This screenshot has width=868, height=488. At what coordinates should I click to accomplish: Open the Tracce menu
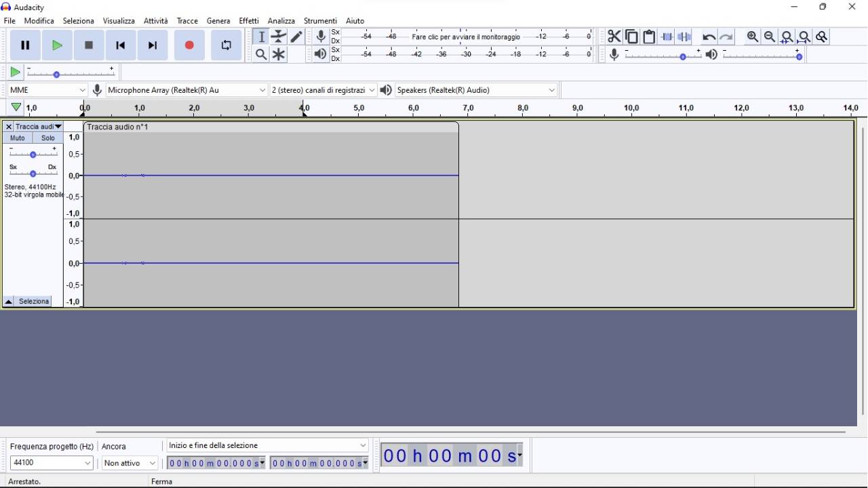coord(187,20)
